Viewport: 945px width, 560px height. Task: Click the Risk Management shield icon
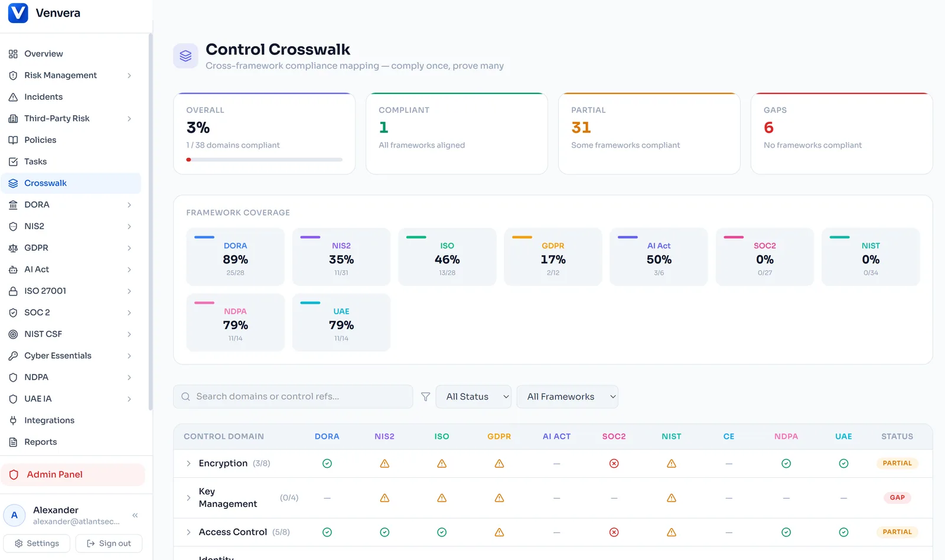pos(13,76)
